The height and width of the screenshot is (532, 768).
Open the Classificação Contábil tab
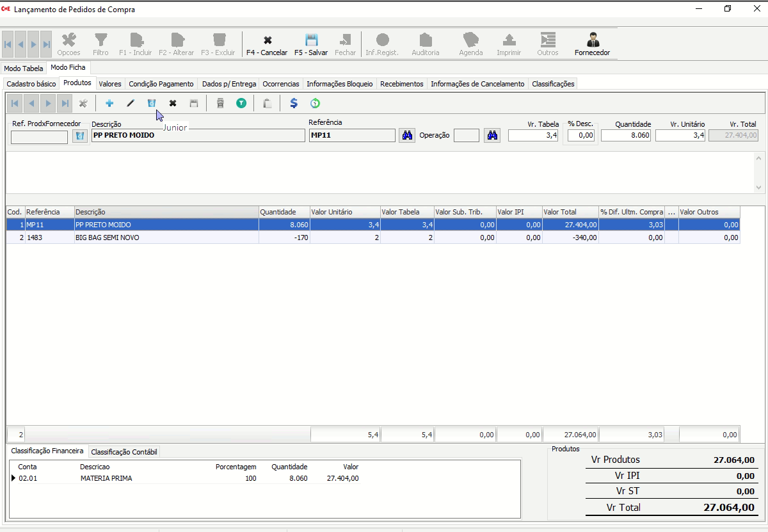coord(124,452)
